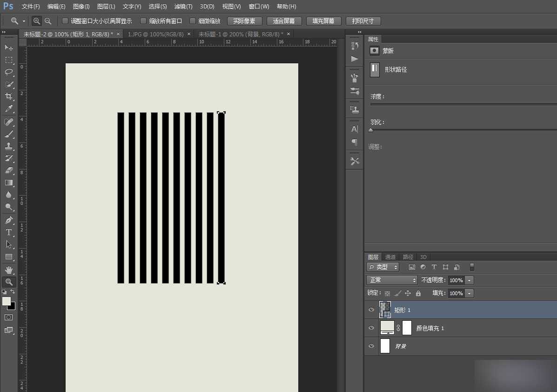The height and width of the screenshot is (392, 557).
Task: Select the Lasso tool
Action: coord(9,72)
